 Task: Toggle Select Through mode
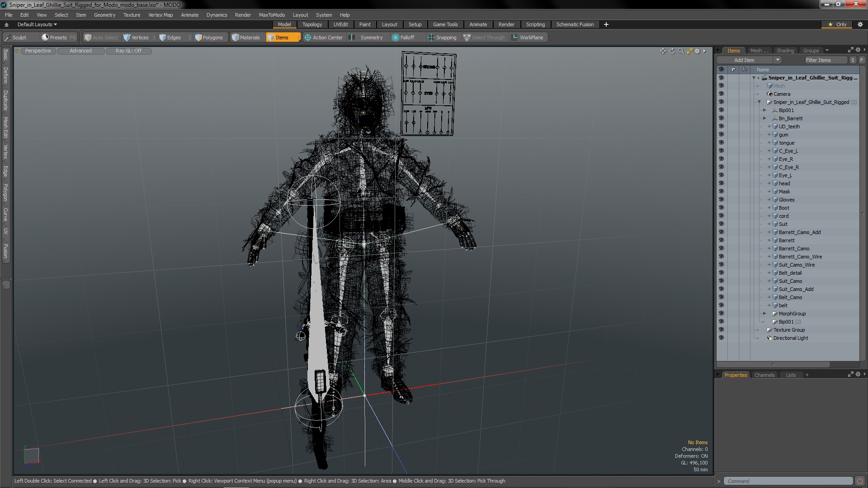click(x=484, y=38)
